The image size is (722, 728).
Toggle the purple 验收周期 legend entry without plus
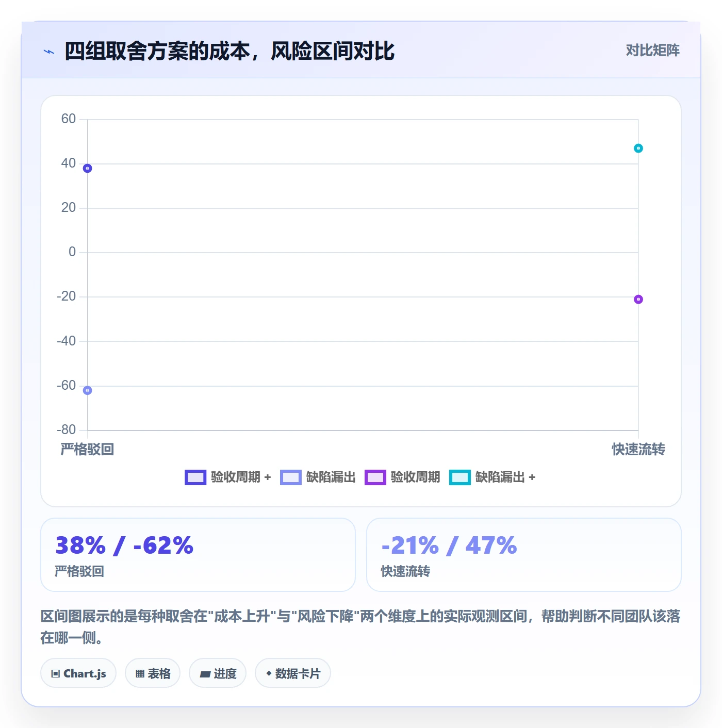pos(402,477)
